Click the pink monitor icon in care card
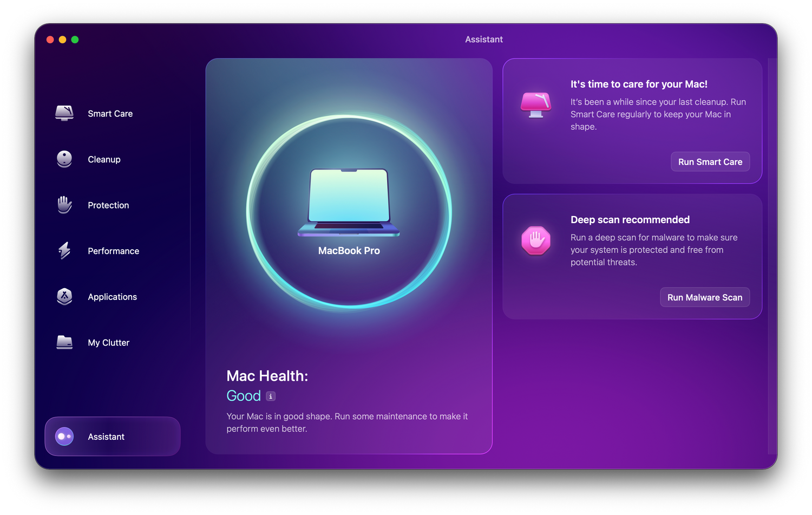812x515 pixels. click(536, 105)
